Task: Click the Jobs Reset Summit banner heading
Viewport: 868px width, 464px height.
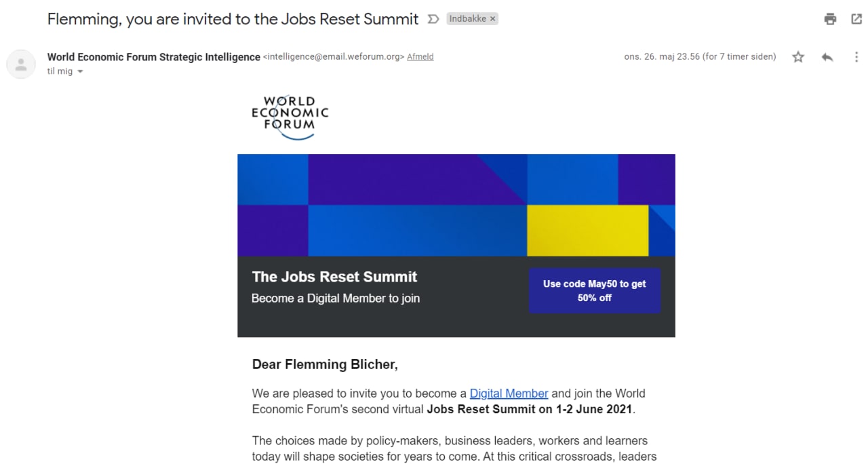Action: click(x=334, y=277)
